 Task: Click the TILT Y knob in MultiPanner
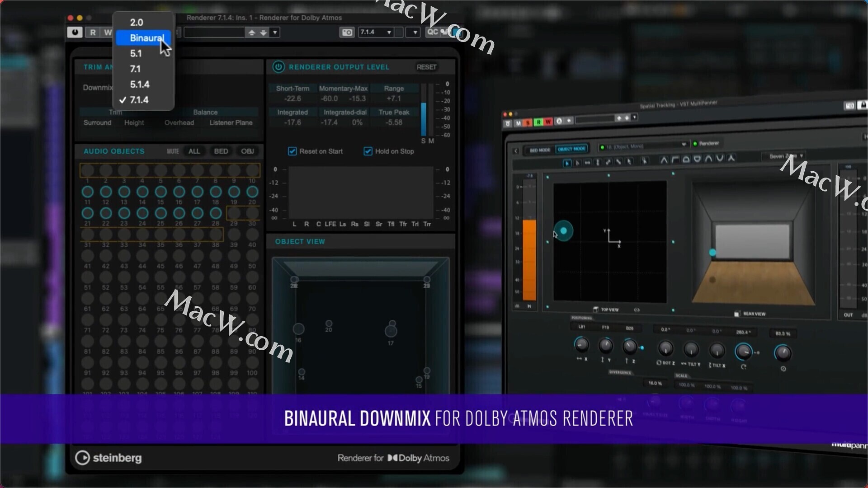click(x=691, y=349)
